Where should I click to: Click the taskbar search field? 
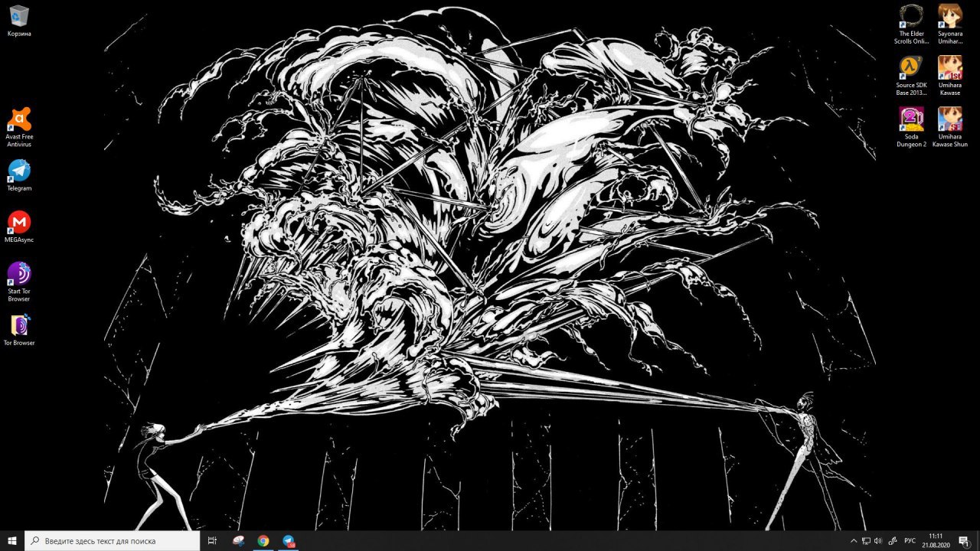coord(113,540)
